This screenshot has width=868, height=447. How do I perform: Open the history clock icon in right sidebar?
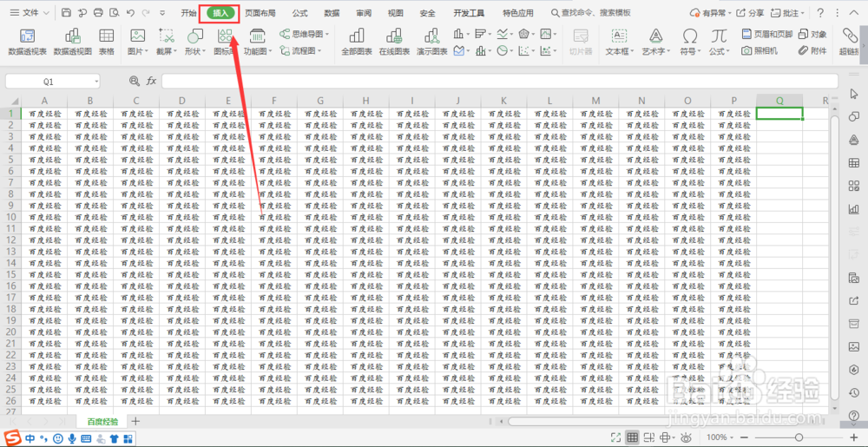coord(853,392)
